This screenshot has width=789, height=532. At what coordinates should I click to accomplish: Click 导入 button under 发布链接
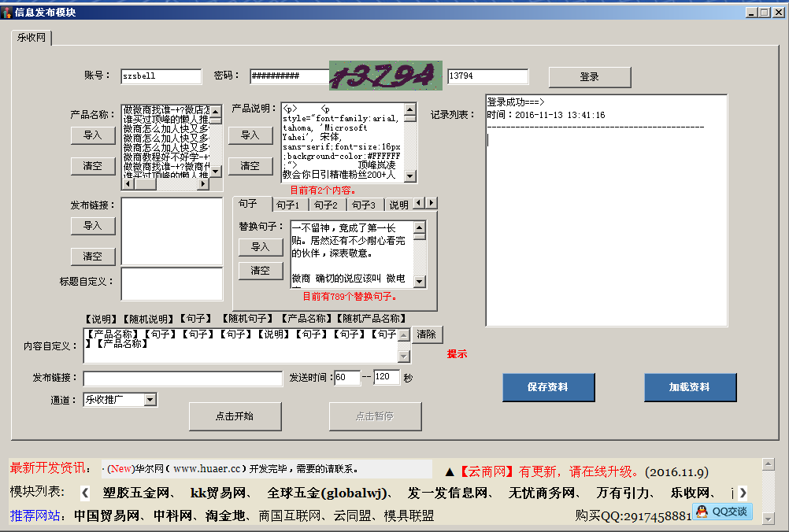(93, 226)
